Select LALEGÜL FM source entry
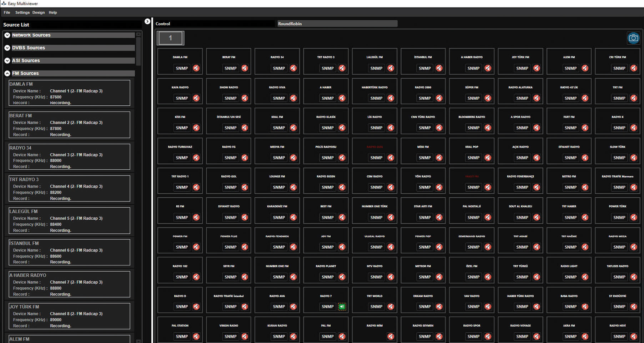This screenshot has height=343, width=644. (70, 220)
